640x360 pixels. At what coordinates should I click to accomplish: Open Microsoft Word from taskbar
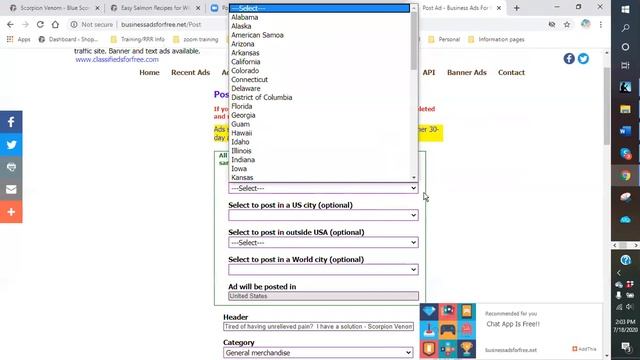click(625, 131)
